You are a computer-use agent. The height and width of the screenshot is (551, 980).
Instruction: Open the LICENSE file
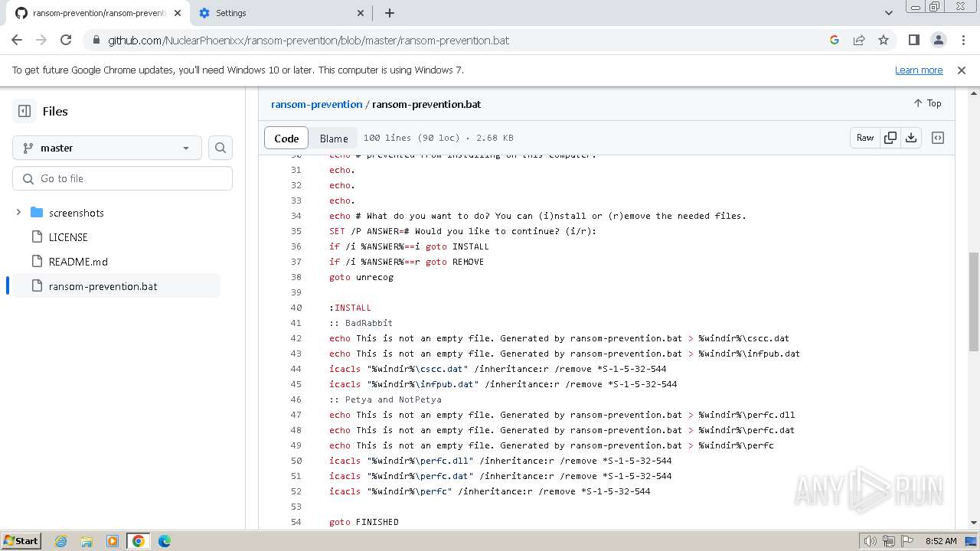point(68,237)
